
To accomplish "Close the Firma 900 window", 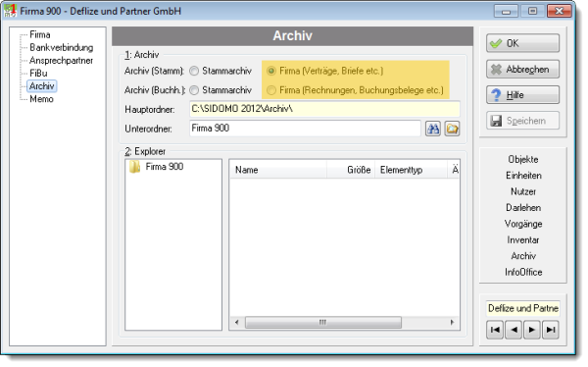I will (559, 11).
